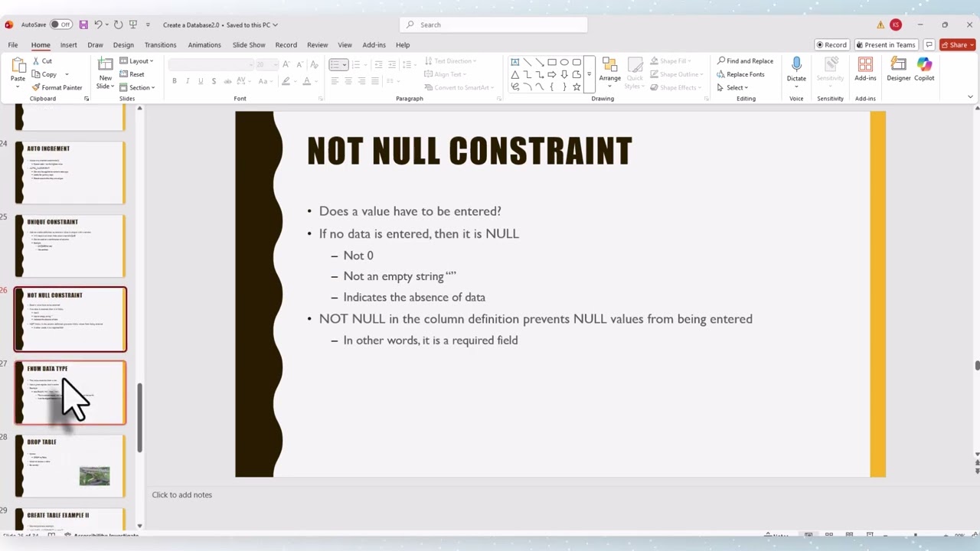
Task: Open the Select dropdown in Editing
Action: [733, 87]
